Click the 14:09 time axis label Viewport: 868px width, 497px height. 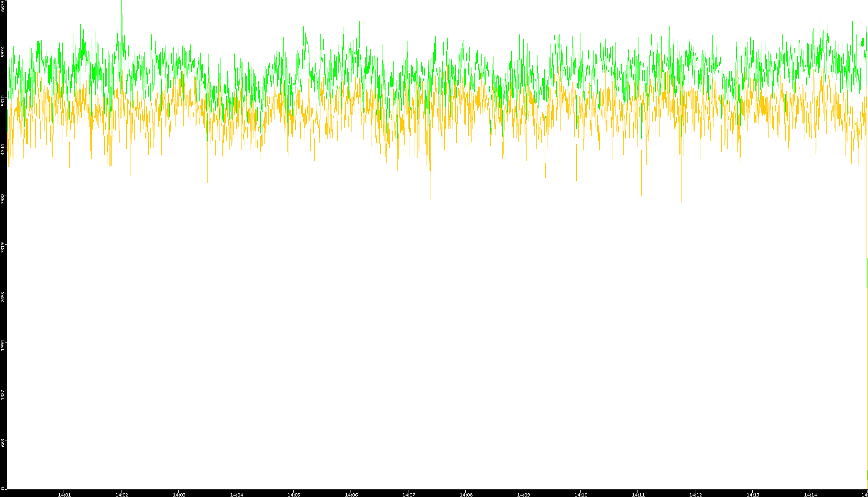tap(523, 495)
